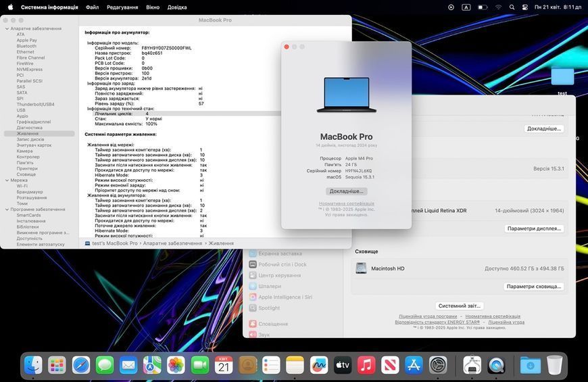Select Thunderbolt/USB4 in sidebar
588x382 pixels.
pyautogui.click(x=35, y=104)
